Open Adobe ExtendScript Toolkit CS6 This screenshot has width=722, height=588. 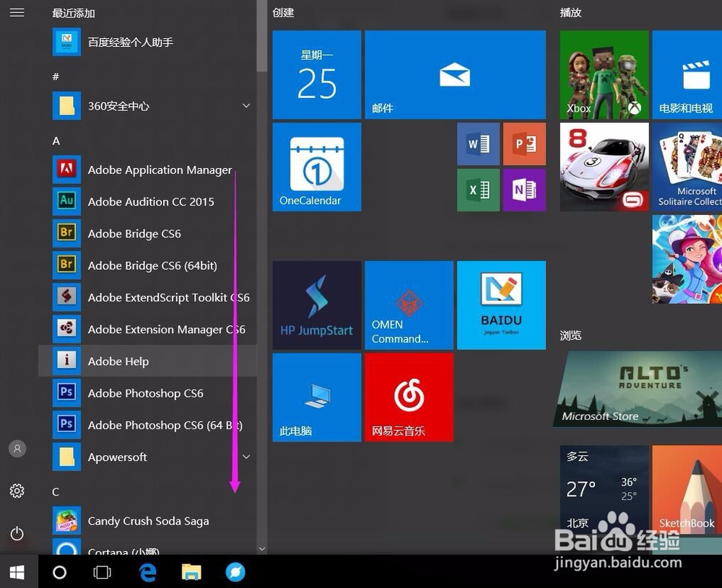[147, 297]
